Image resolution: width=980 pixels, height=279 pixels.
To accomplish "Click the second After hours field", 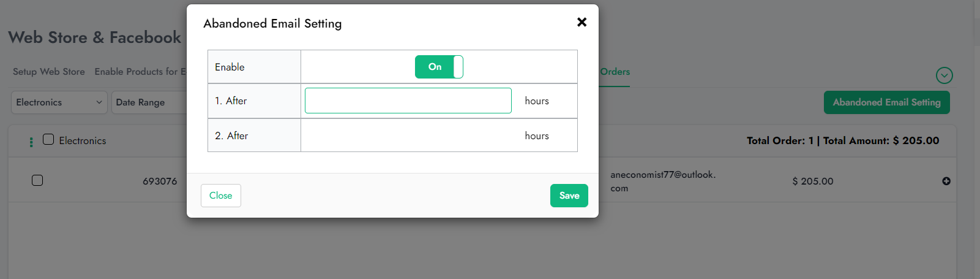I will pos(408,136).
